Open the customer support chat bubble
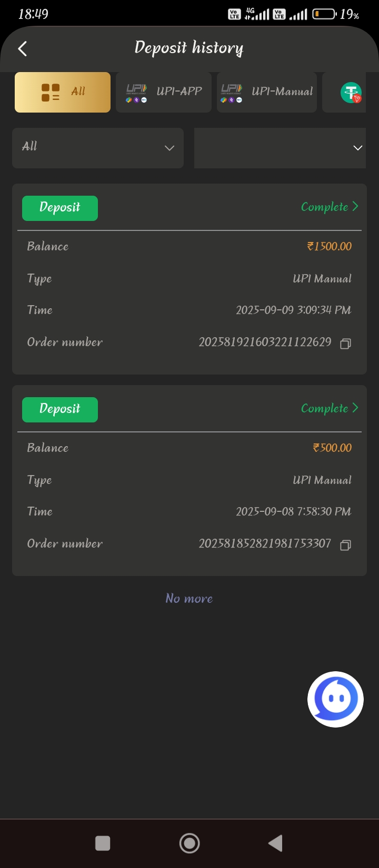Viewport: 379px width, 868px height. (335, 699)
